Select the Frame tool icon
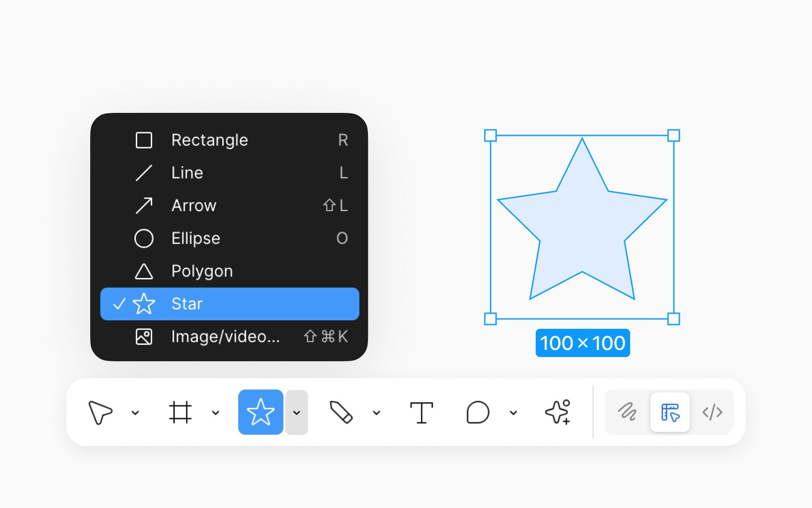The height and width of the screenshot is (508, 812). pos(180,413)
